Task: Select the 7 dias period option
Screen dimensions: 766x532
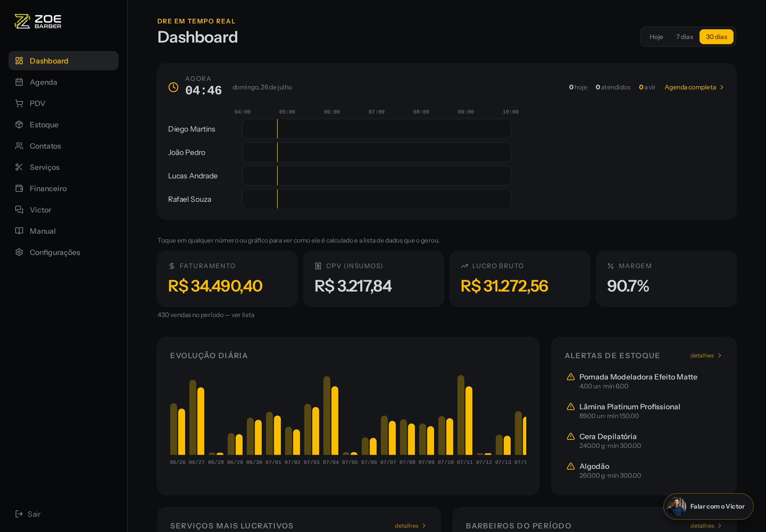Action: [x=684, y=37]
